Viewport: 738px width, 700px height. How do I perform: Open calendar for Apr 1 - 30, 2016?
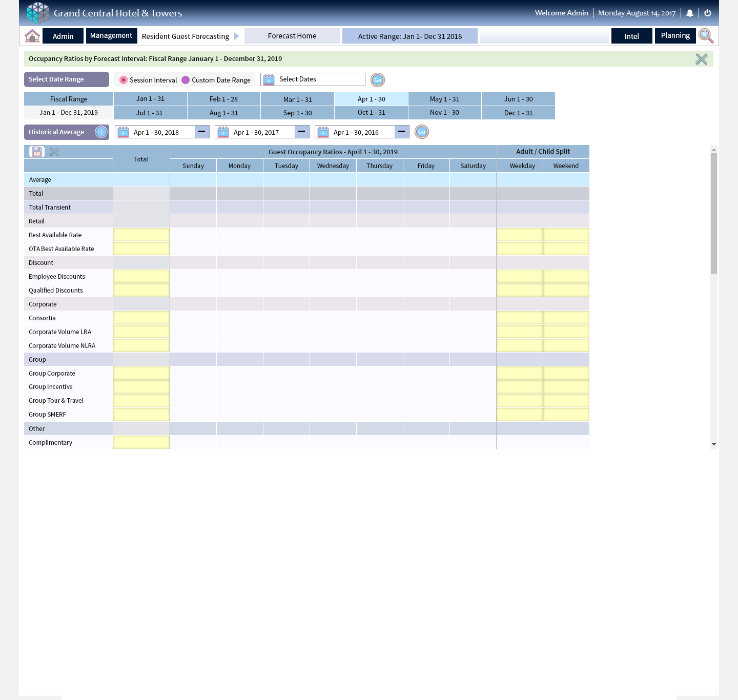pyautogui.click(x=323, y=132)
